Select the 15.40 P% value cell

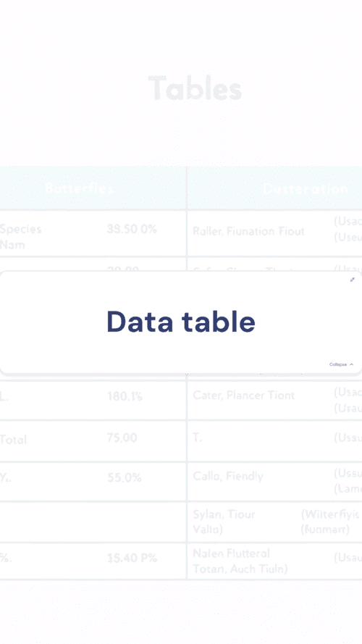[x=132, y=559]
